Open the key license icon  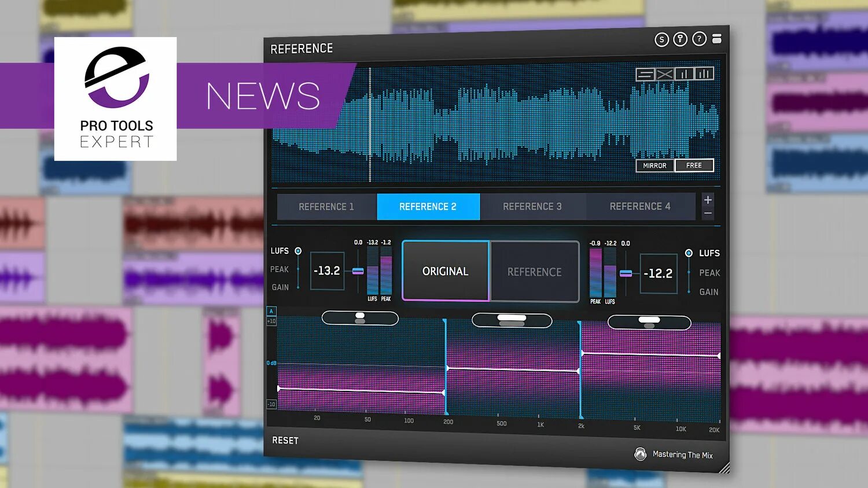tap(681, 39)
